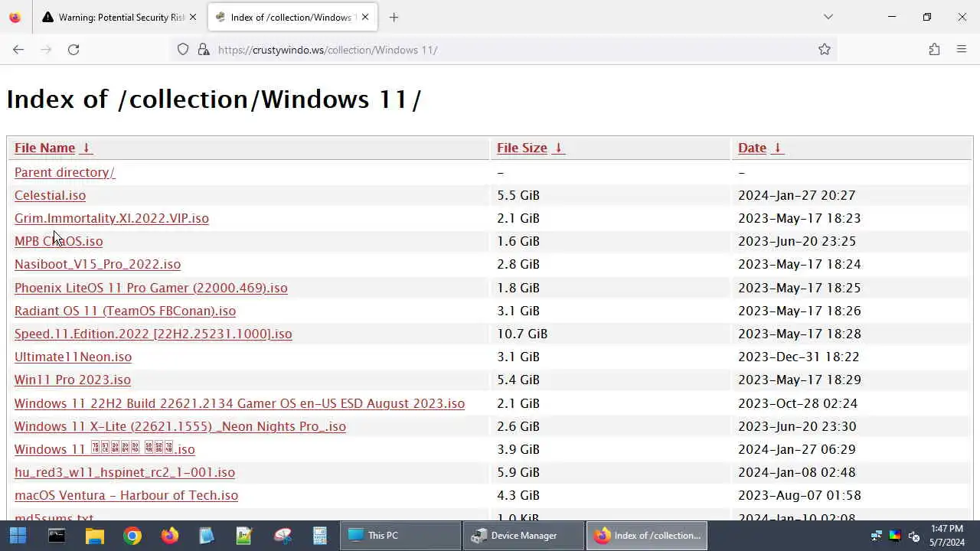Viewport: 980px width, 551px height.
Task: Switch to Warning: Potential Security Risk tab
Action: (x=120, y=17)
